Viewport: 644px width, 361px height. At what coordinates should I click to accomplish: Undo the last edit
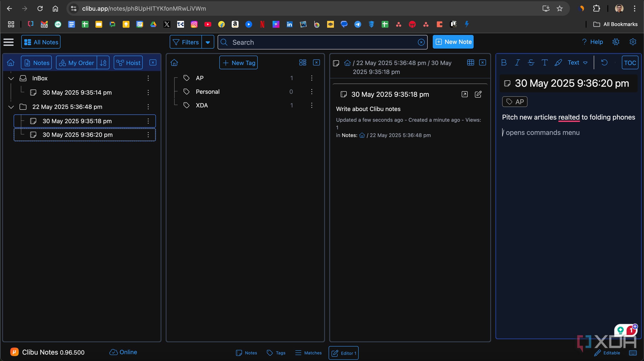tap(604, 62)
